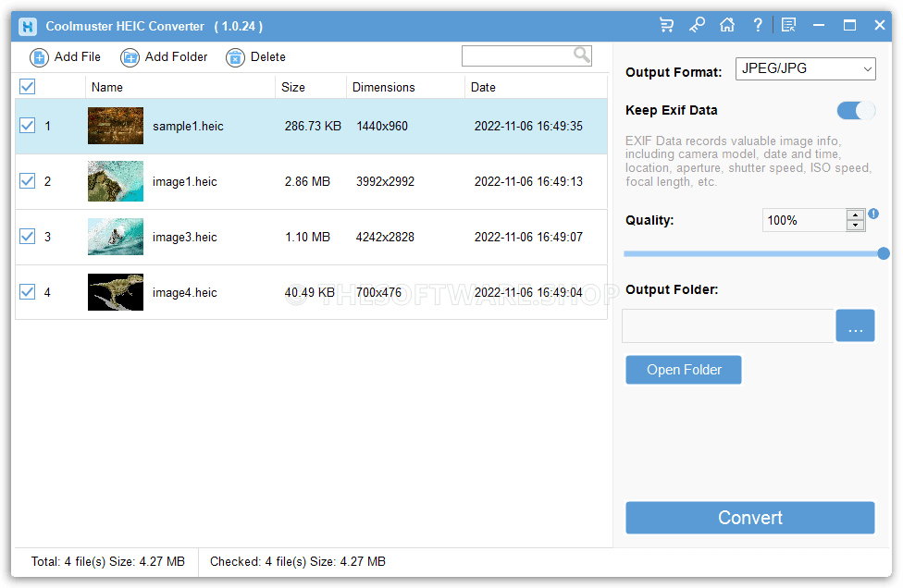903x588 pixels.
Task: Click Add Folder in toolbar
Action: point(164,57)
